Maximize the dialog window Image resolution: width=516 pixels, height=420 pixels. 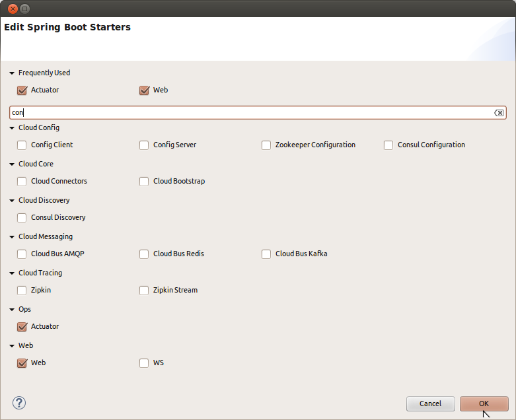(24, 9)
